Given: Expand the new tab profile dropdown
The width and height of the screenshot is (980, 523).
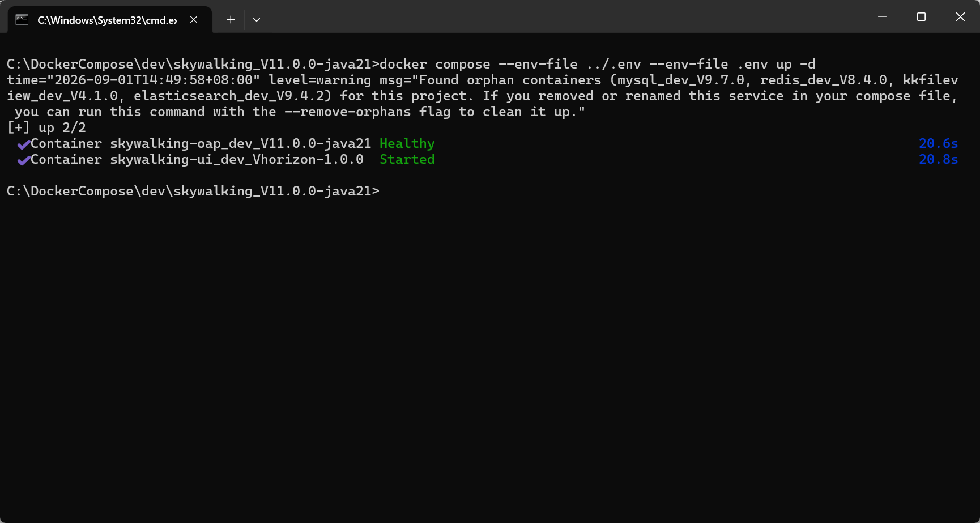Looking at the screenshot, I should pyautogui.click(x=257, y=20).
